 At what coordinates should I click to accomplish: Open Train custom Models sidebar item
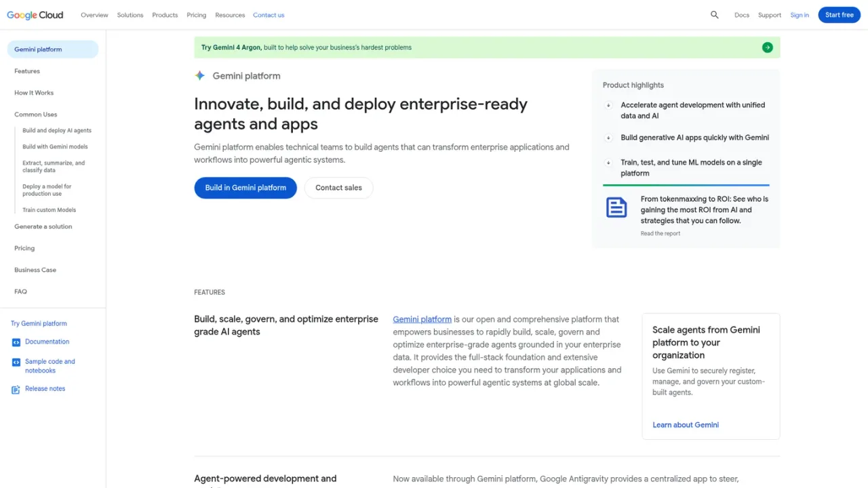[50, 210]
